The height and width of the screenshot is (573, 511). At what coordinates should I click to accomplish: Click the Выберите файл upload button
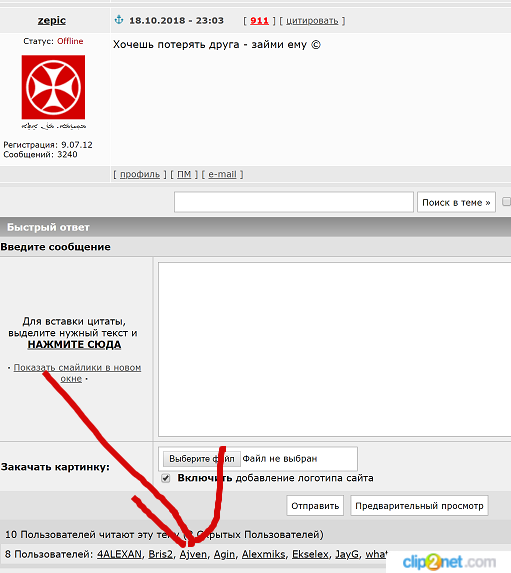(202, 459)
